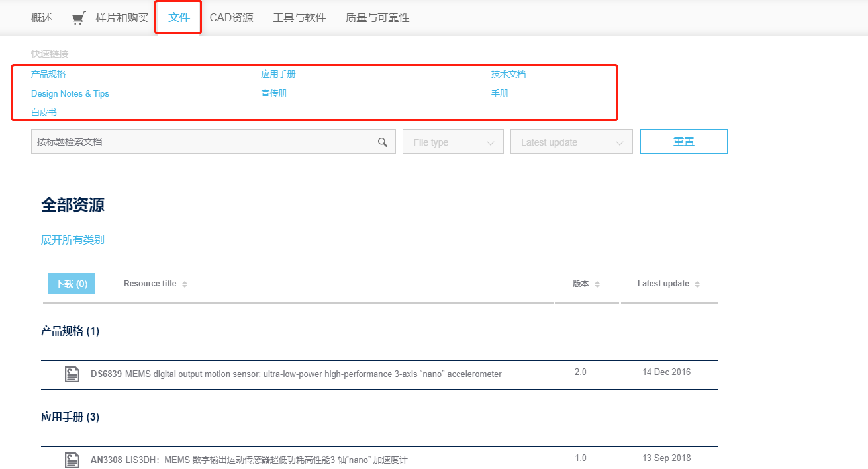The image size is (868, 469).
Task: Click the DS6839 document icon
Action: coord(72,374)
